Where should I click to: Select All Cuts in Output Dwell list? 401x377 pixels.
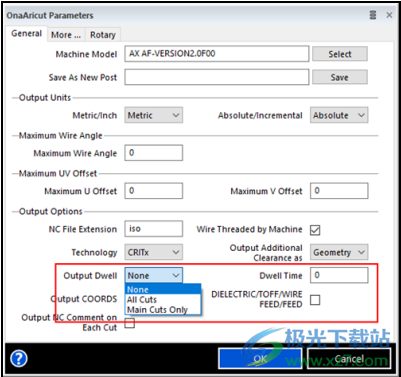point(163,299)
